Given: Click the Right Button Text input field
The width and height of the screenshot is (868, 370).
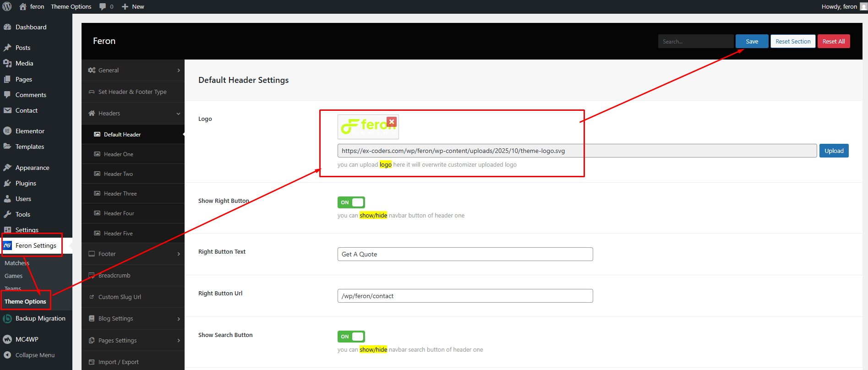Looking at the screenshot, I should (465, 254).
